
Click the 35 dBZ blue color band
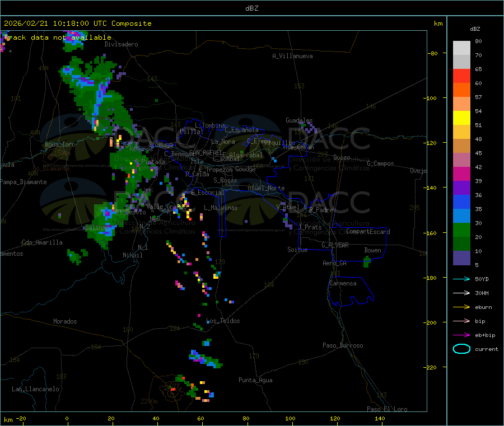pos(461,202)
